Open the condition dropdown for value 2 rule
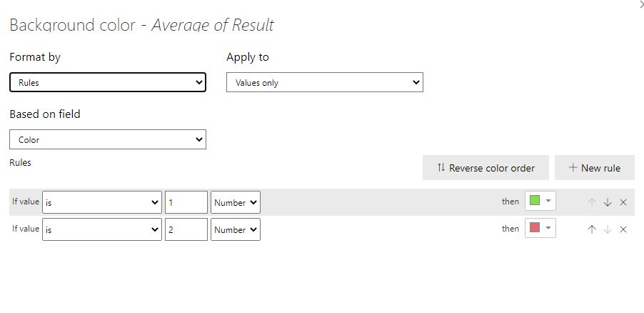Image resolution: width=644 pixels, height=313 pixels. (x=102, y=229)
